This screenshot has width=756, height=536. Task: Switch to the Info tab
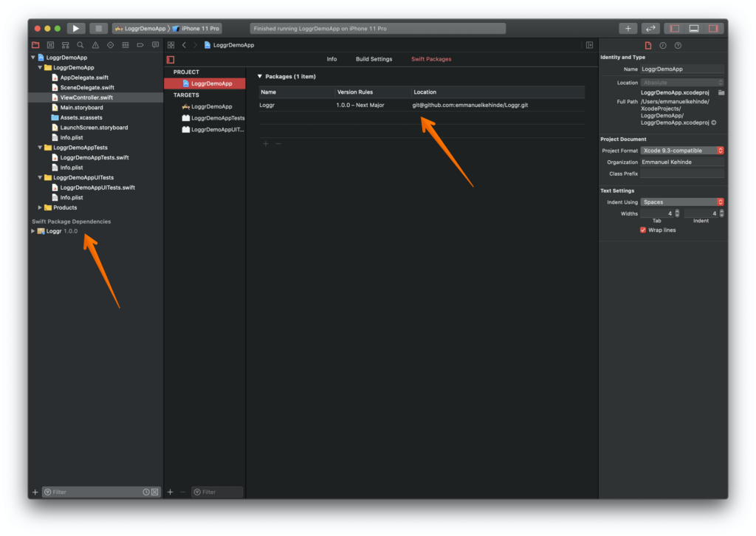click(331, 59)
